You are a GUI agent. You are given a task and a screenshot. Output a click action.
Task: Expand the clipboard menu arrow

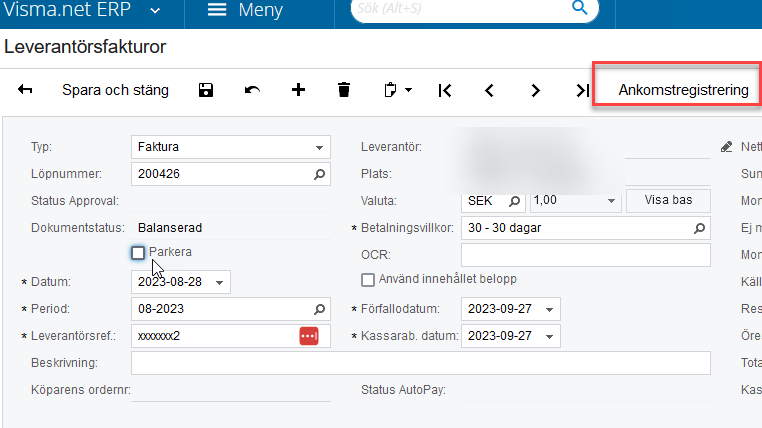click(409, 90)
